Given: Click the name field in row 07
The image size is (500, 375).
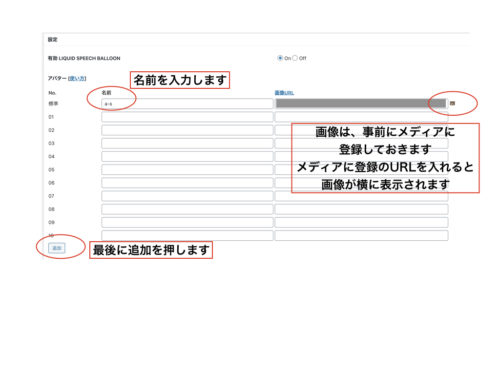Looking at the screenshot, I should pos(187,196).
